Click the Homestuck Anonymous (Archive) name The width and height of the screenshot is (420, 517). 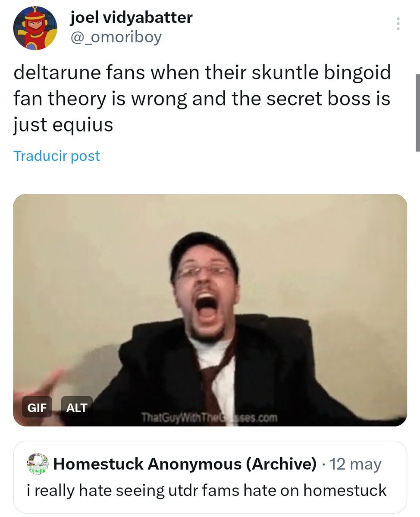click(x=185, y=464)
